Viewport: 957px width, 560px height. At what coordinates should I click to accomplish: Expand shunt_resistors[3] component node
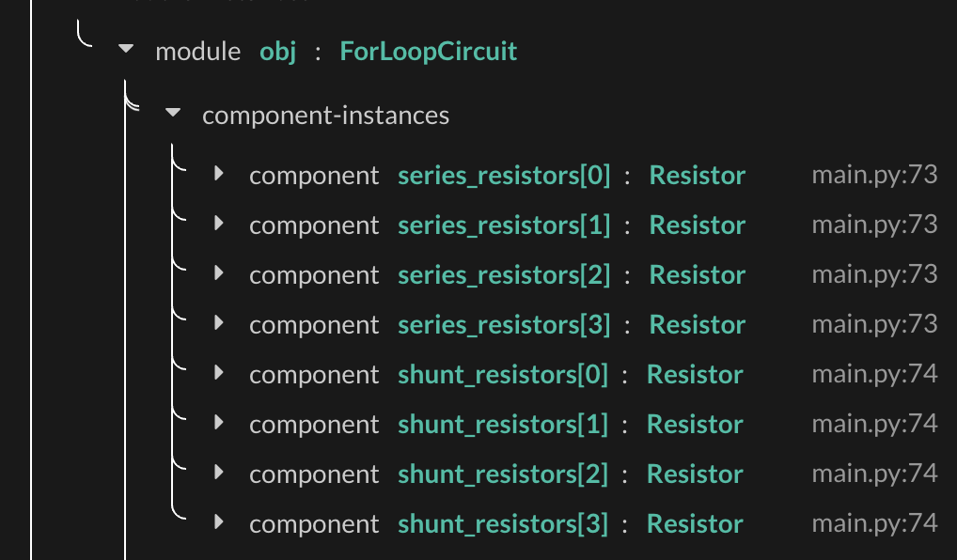pyautogui.click(x=217, y=523)
